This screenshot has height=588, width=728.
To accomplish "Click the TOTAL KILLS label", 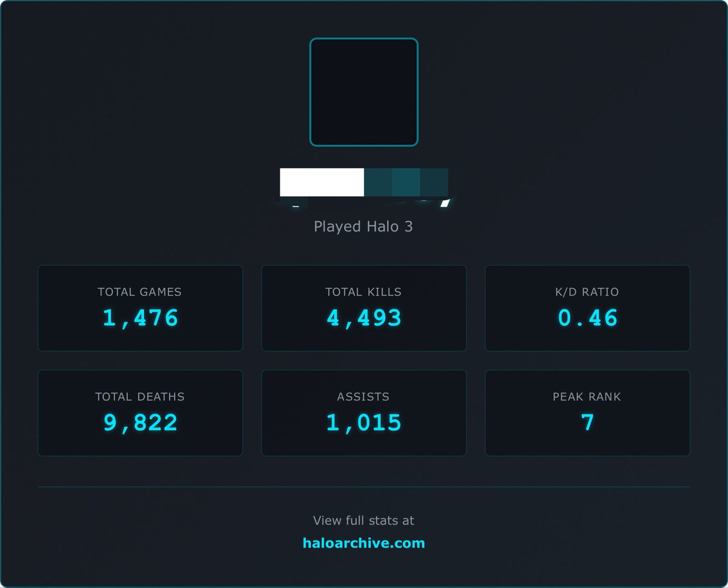I will (363, 292).
